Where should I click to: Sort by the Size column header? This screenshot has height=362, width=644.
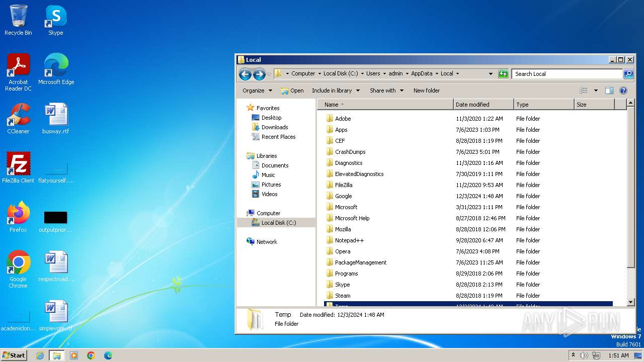594,105
